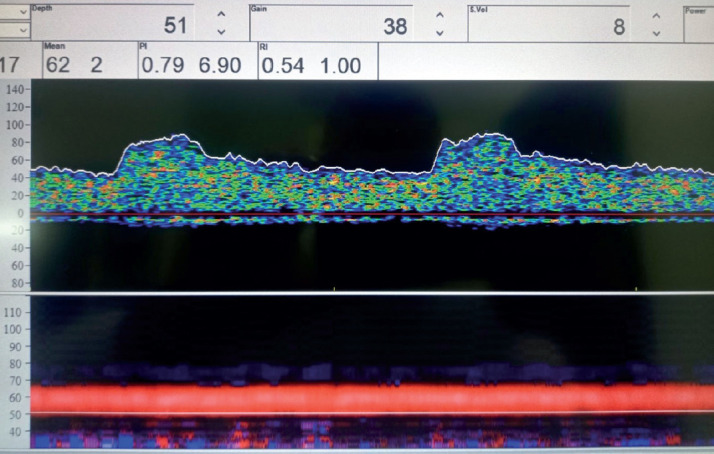Expand the lower dropdown at top-left corner
This screenshot has width=714, height=454.
(15, 30)
